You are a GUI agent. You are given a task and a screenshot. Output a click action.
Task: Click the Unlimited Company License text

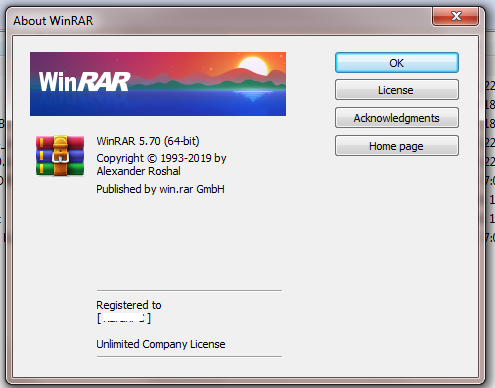[x=161, y=344]
